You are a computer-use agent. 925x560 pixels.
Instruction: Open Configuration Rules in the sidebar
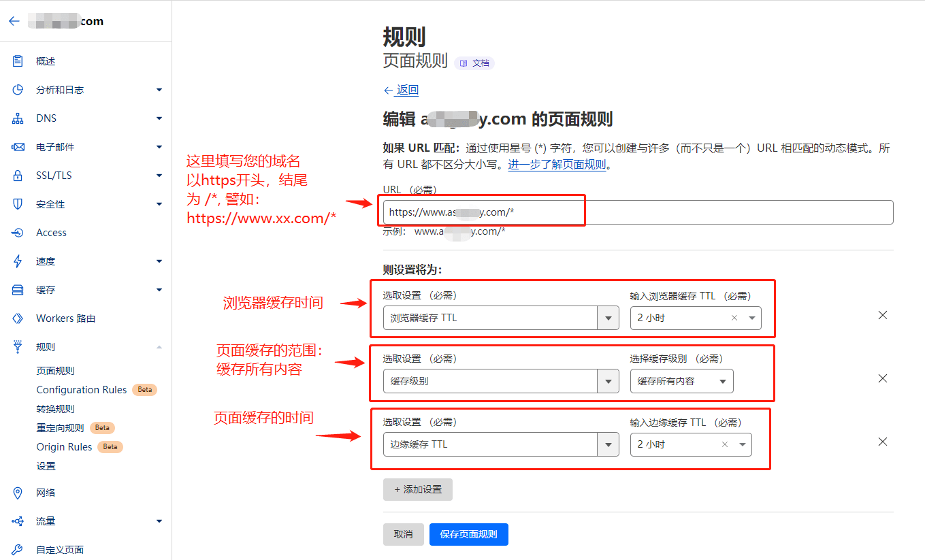(x=82, y=390)
